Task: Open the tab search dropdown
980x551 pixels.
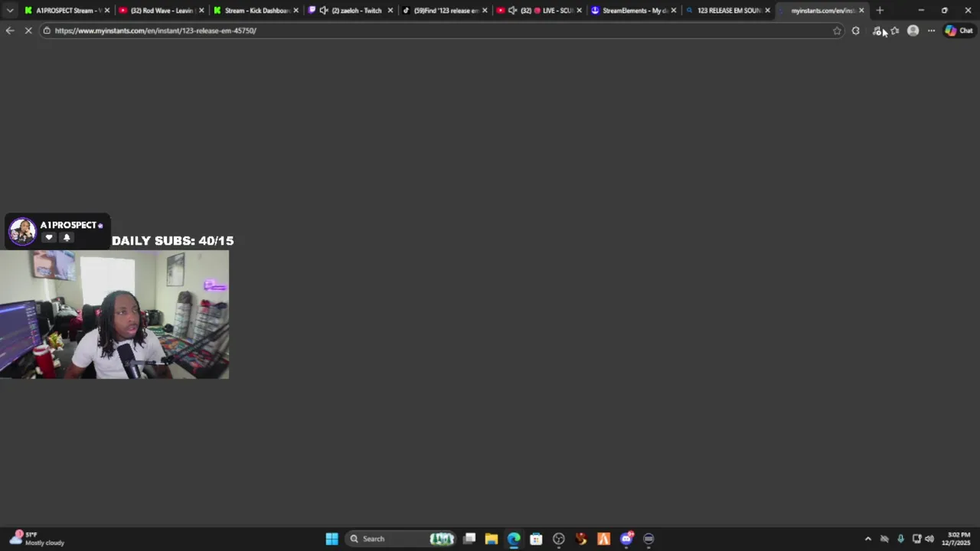Action: point(10,11)
